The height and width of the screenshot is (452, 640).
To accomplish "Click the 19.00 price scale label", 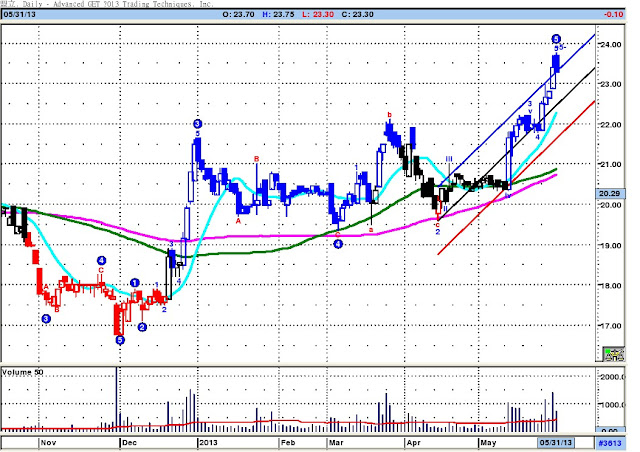I will point(610,246).
